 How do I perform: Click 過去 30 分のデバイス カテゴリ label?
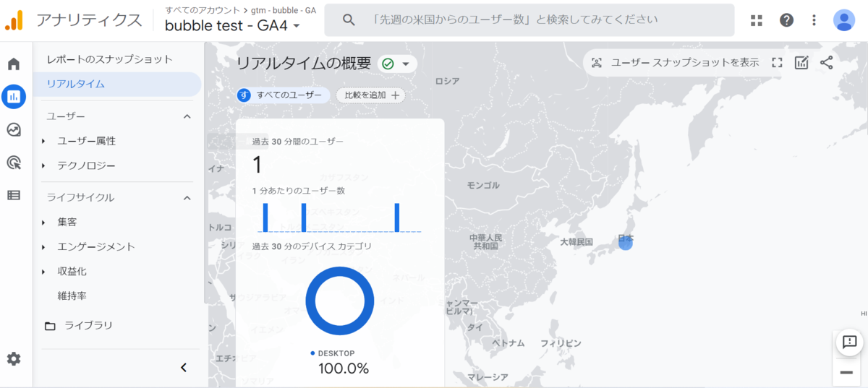click(x=312, y=246)
